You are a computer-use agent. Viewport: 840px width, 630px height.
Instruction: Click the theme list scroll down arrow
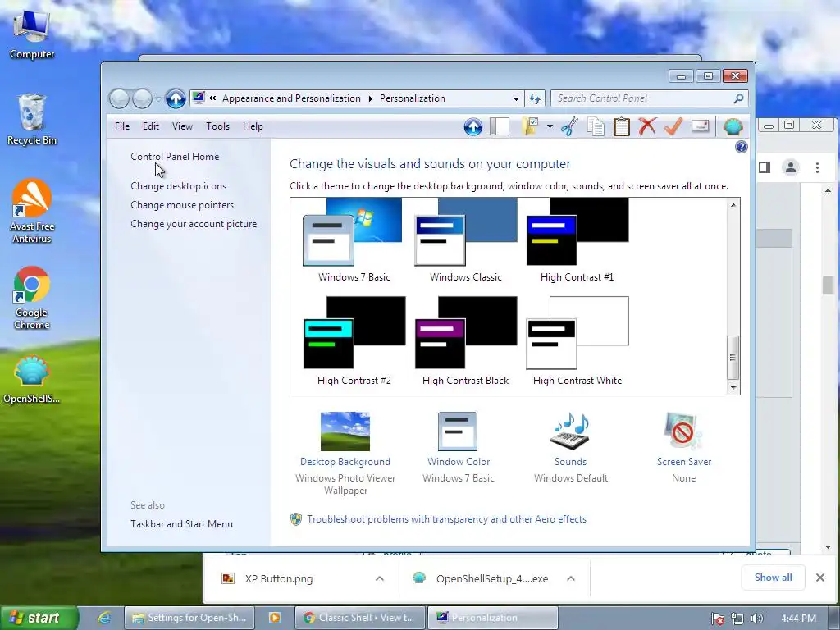pyautogui.click(x=733, y=387)
